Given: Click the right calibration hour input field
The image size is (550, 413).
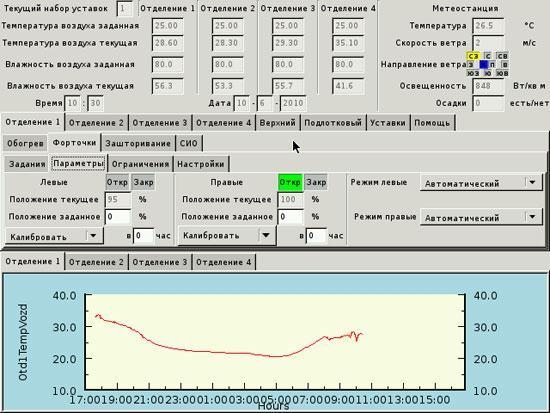Looking at the screenshot, I should [x=316, y=236].
